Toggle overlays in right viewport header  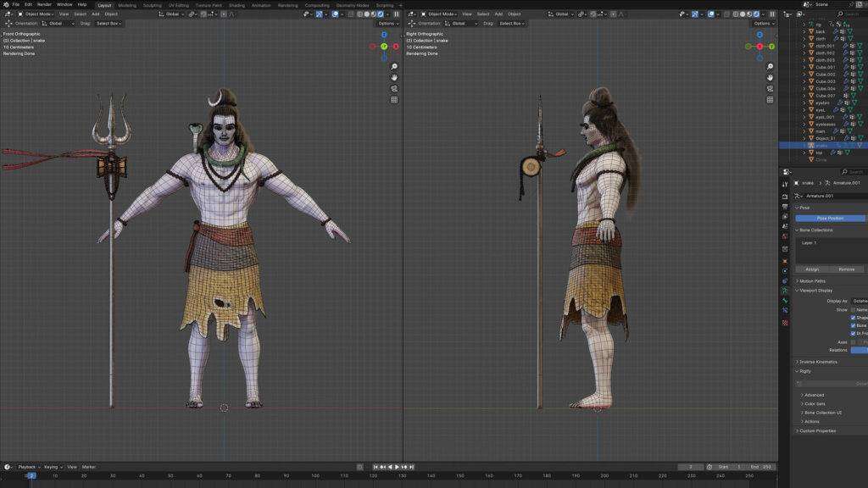click(711, 14)
